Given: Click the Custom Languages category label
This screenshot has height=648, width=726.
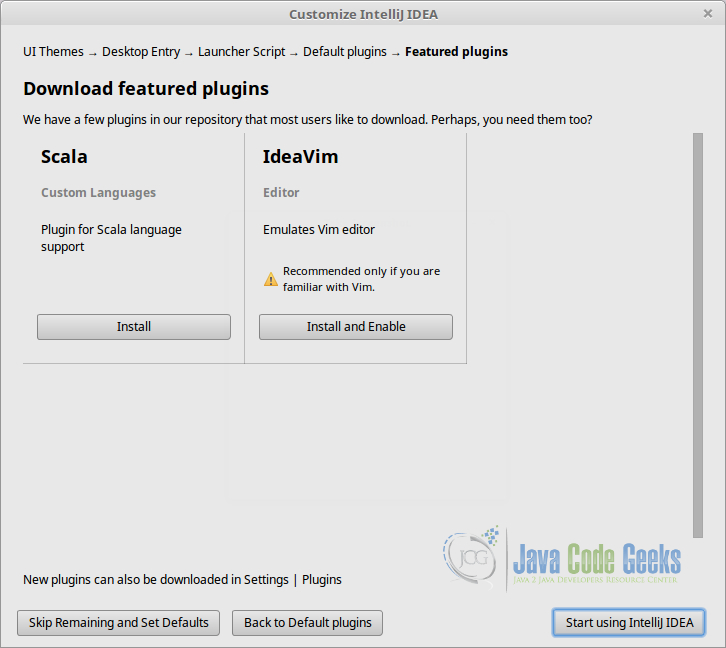Looking at the screenshot, I should point(98,193).
